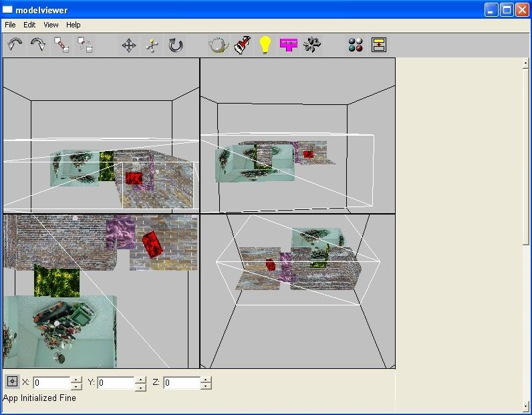
Task: Click the magenta T-shaped toolbar icon
Action: pos(289,45)
